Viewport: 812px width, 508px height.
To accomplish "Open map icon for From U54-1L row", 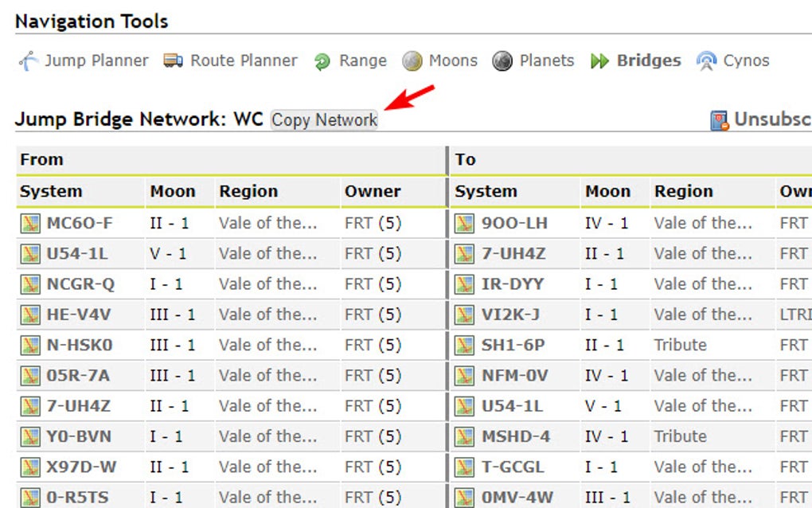I will click(30, 254).
